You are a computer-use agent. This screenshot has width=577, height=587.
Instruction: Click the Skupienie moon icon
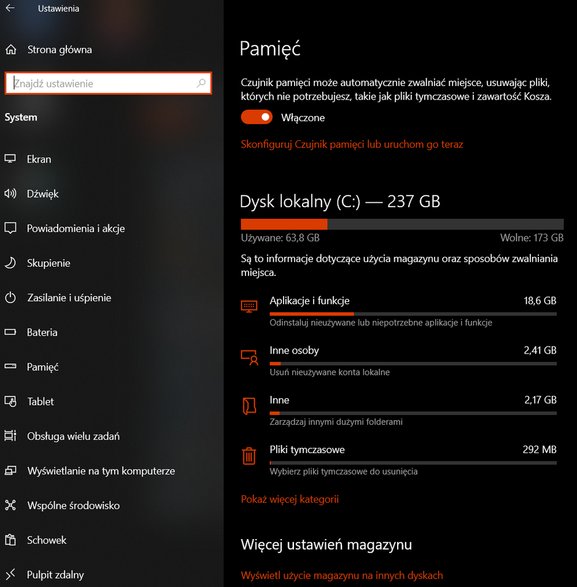pos(10,263)
